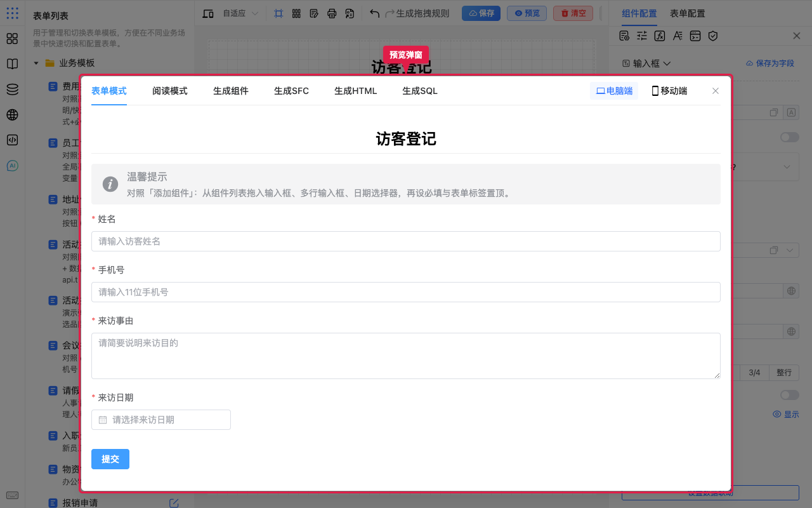Viewport: 812px width, 508px height.
Task: Click the nine-dot grid icon in toolbar
Action: pyautogui.click(x=296, y=13)
